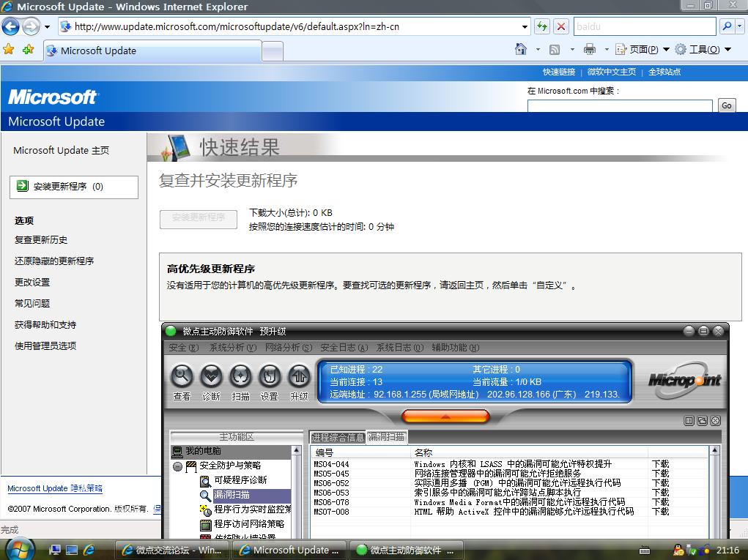Click the Windows Start orb
Viewport: 748px width, 560px height.
[20, 550]
